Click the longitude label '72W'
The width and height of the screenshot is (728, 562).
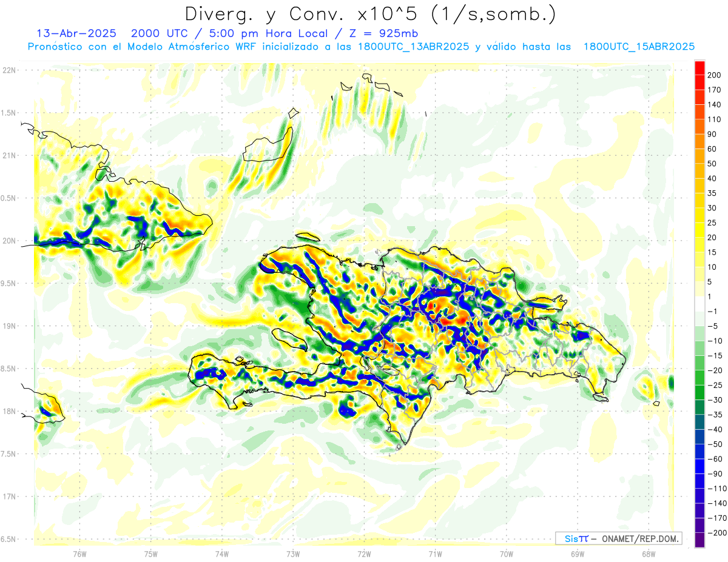click(x=364, y=554)
